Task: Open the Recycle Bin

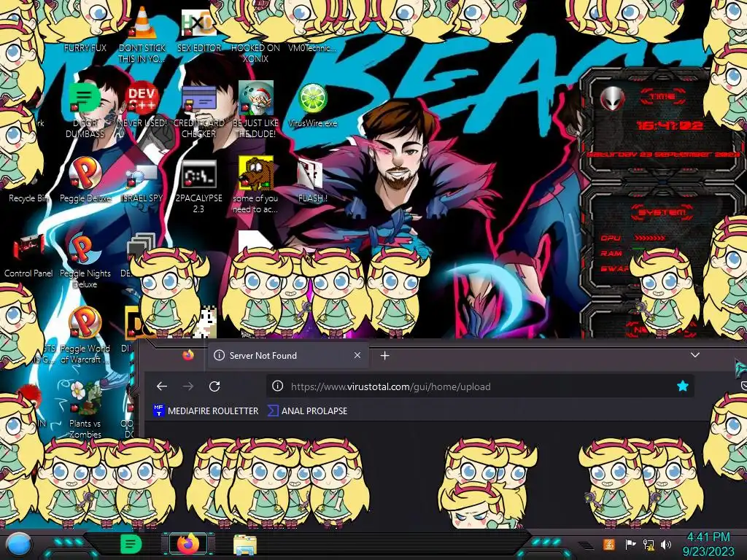Action: 28,198
